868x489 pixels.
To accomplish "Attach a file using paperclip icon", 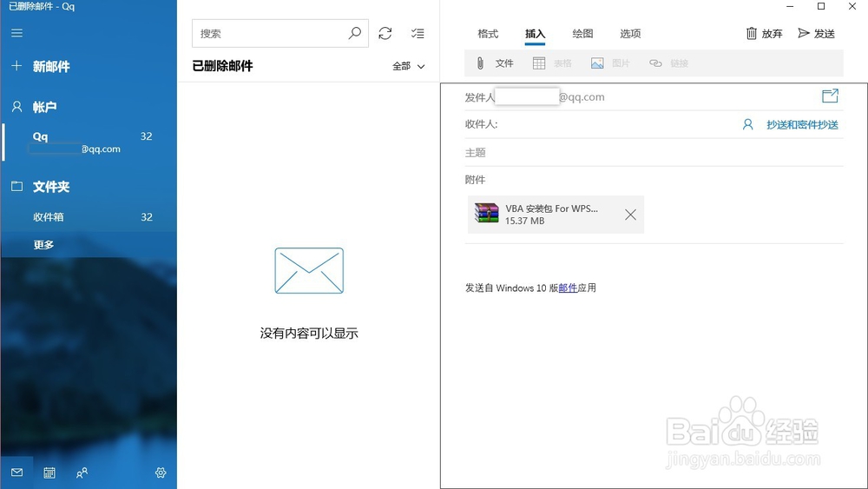I will click(x=480, y=63).
